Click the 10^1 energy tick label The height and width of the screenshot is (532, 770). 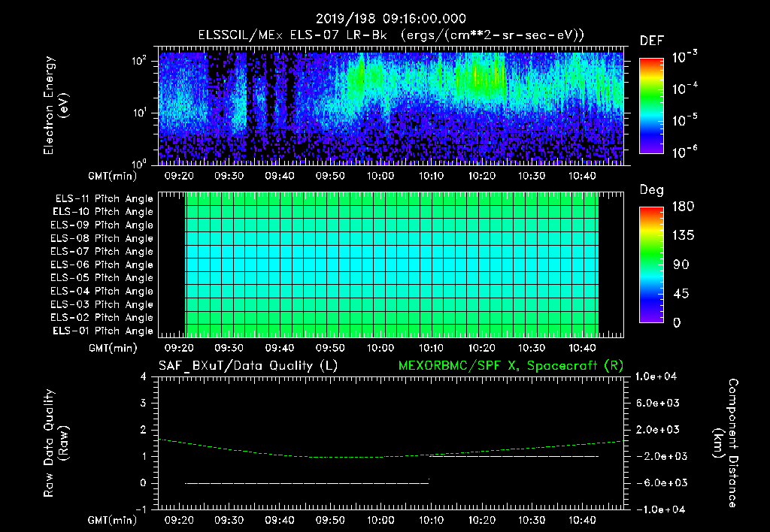click(139, 113)
